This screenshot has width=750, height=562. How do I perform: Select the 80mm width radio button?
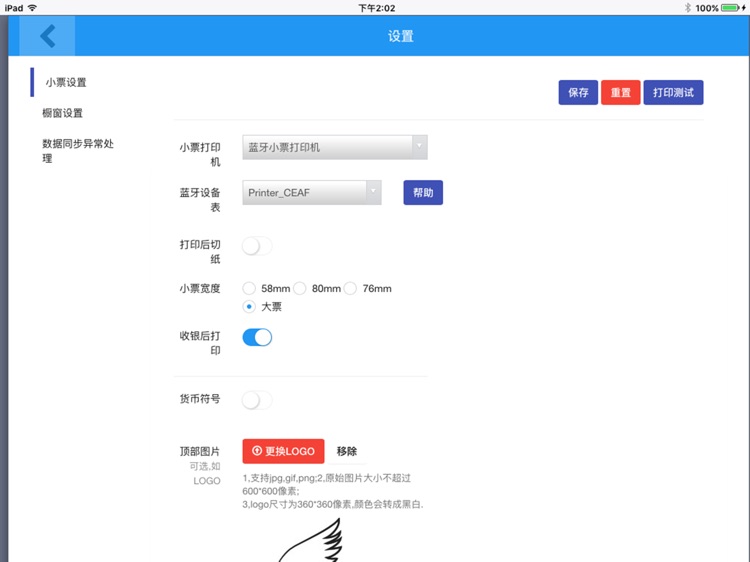(300, 288)
